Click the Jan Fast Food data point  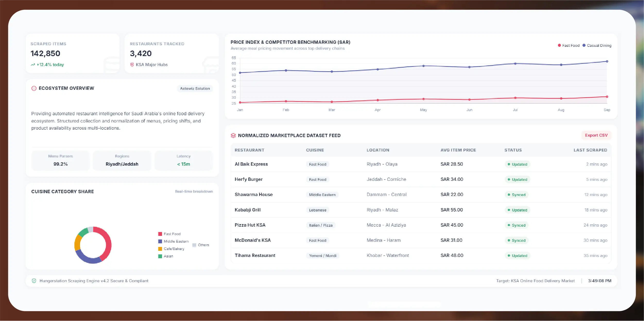click(x=240, y=102)
